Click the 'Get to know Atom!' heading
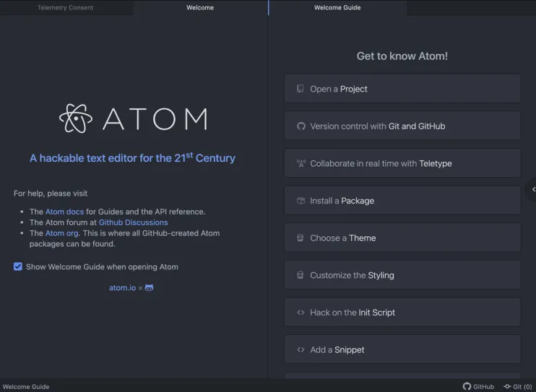 point(402,56)
